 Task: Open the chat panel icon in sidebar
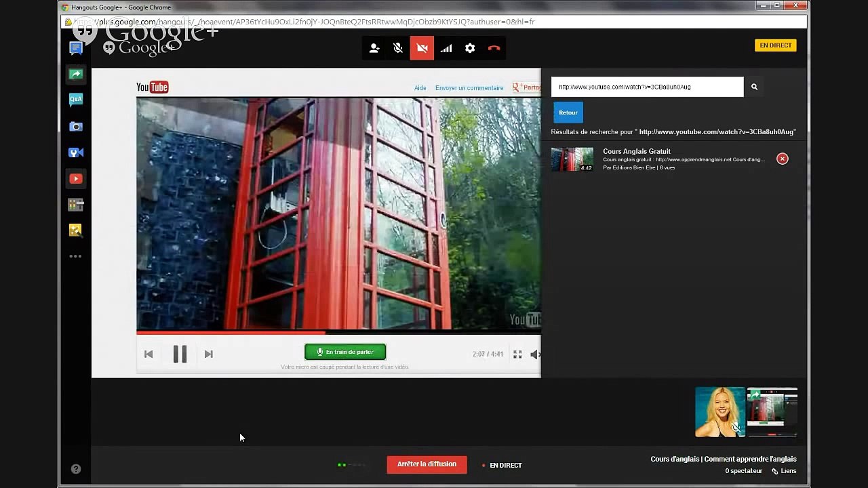coord(76,48)
